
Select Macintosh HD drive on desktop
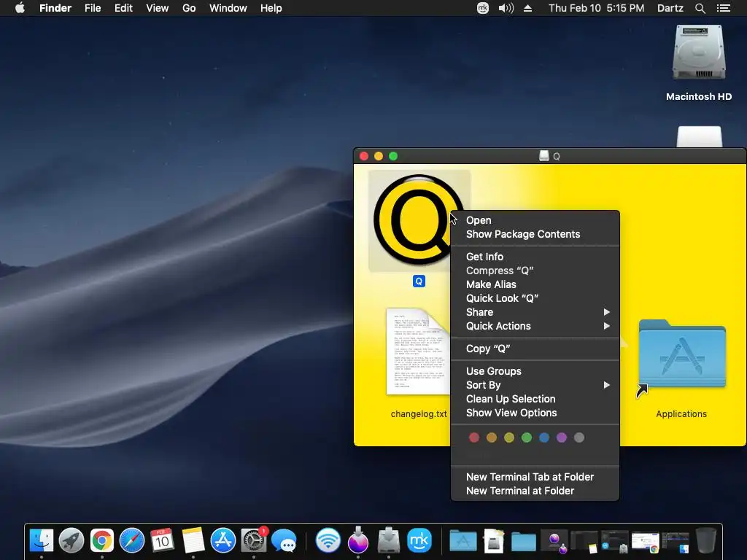coord(699,53)
